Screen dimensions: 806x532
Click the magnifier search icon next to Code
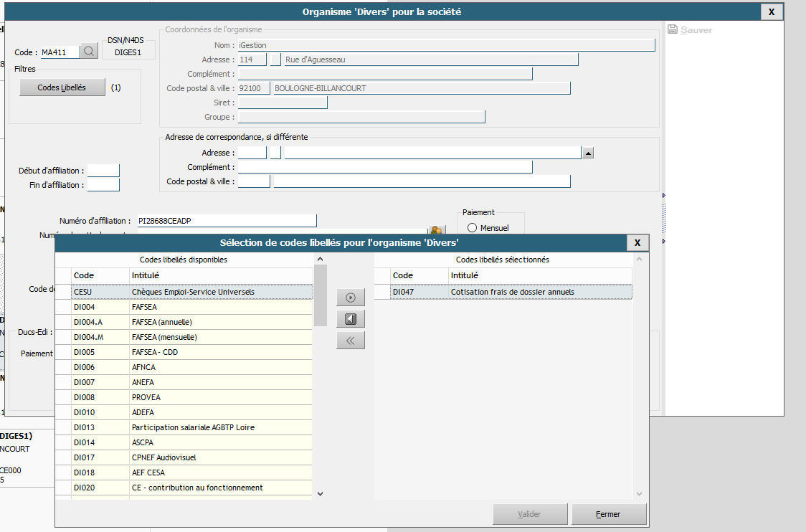[x=89, y=52]
